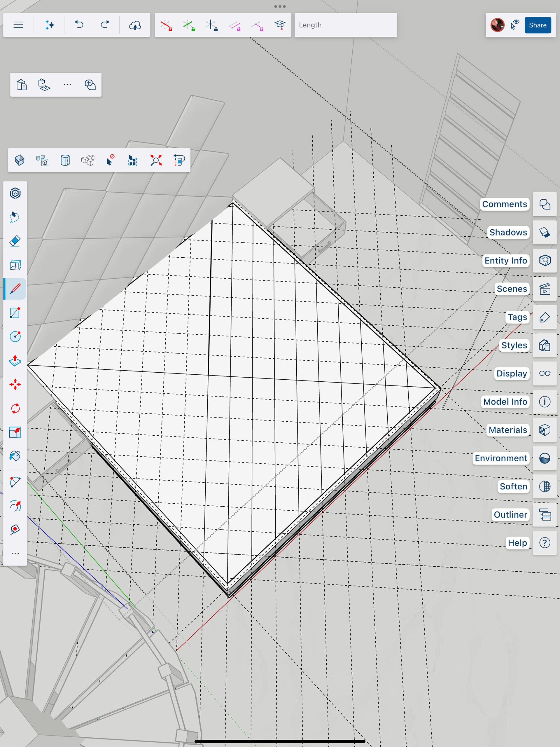
Task: Select the Move tool
Action: click(x=15, y=384)
